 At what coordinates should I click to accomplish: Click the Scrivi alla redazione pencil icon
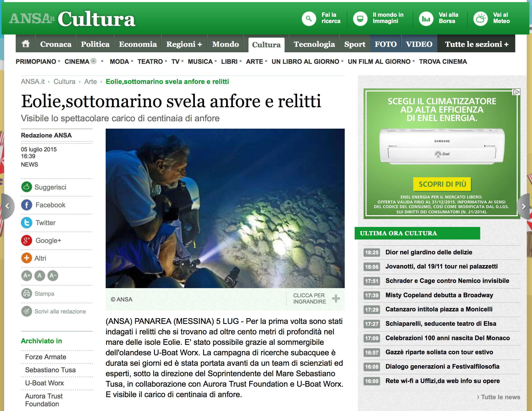(x=26, y=311)
